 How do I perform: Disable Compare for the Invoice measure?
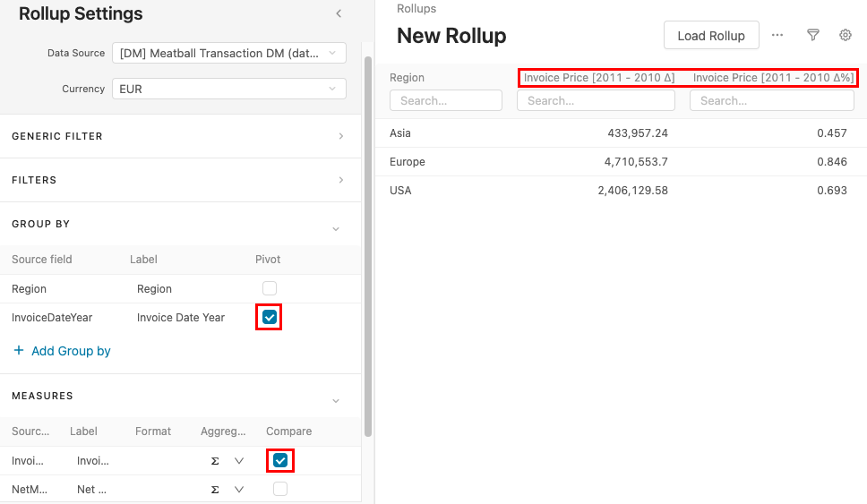280,460
